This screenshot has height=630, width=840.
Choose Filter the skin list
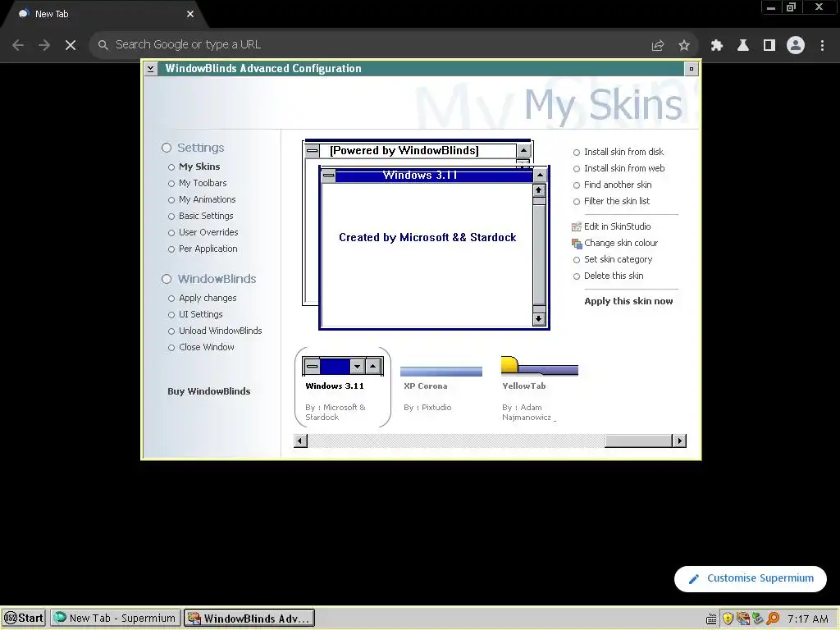pyautogui.click(x=617, y=202)
